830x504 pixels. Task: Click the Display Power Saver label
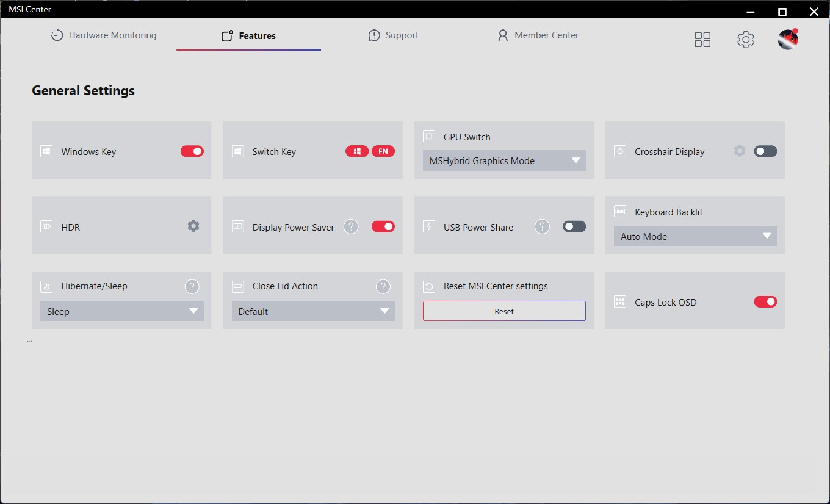click(294, 228)
